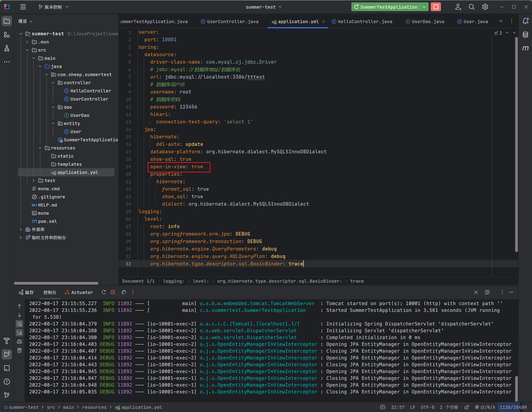Open IDE settings gear icon
Screen dimensions: 532x412
(x=485, y=7)
